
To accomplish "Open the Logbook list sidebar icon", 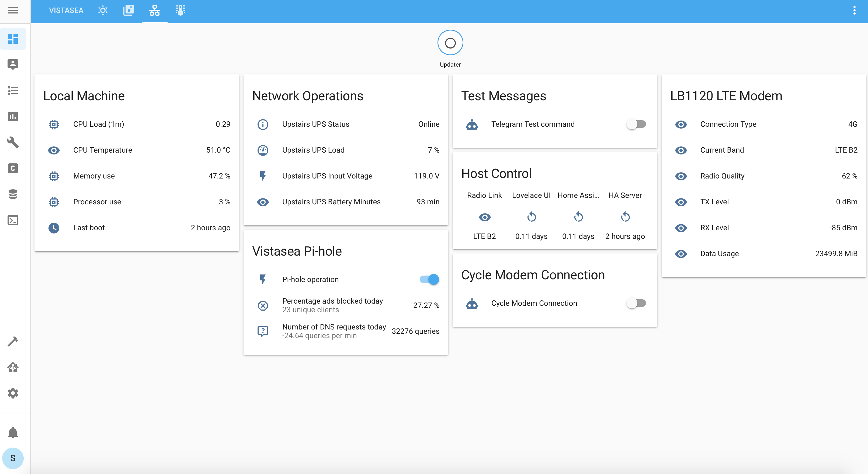I will [x=13, y=90].
